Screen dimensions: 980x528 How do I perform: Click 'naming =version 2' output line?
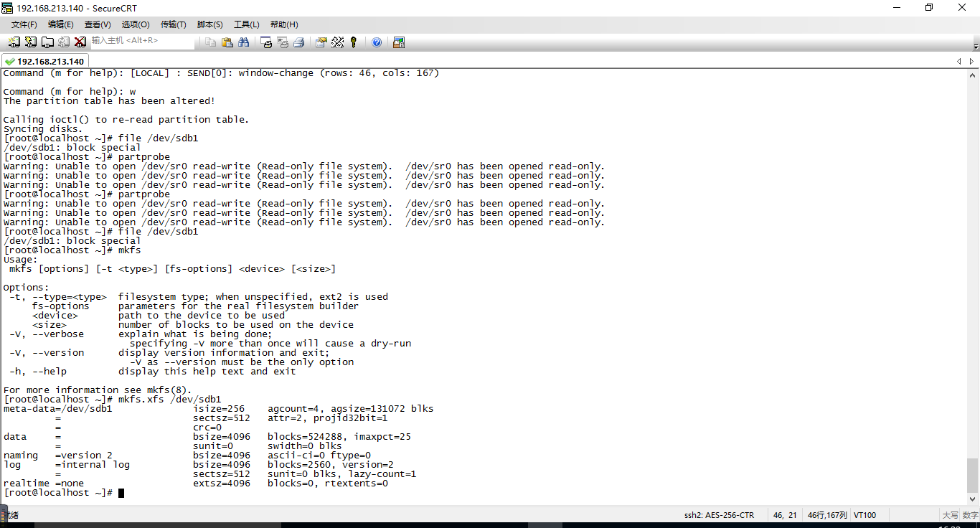point(187,456)
